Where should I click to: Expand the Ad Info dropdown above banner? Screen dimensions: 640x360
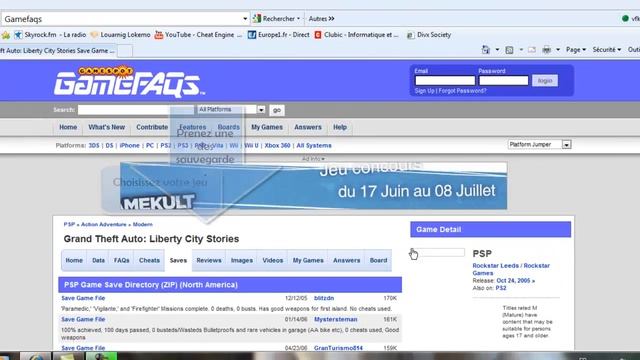tap(313, 159)
